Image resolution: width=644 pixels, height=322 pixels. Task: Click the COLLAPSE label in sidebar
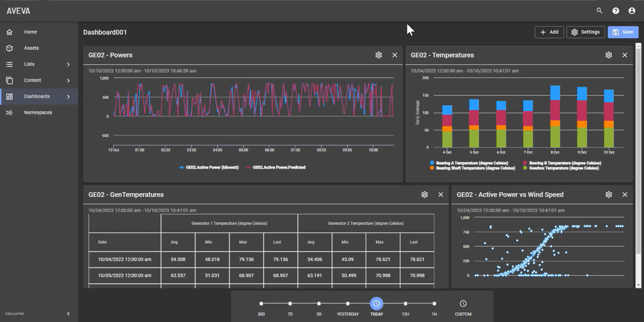[15, 314]
